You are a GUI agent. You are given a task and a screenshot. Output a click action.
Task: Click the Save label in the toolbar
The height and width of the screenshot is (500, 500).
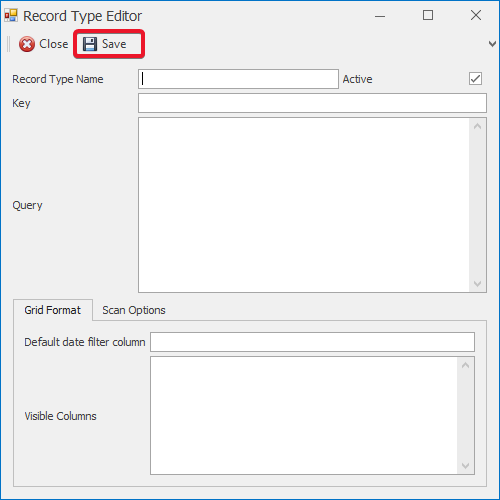(114, 44)
